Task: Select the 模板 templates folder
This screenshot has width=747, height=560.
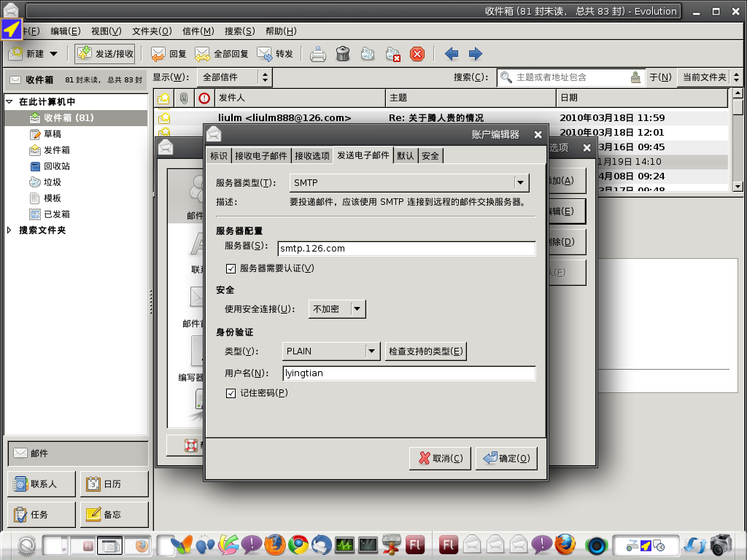Action: coord(46,198)
